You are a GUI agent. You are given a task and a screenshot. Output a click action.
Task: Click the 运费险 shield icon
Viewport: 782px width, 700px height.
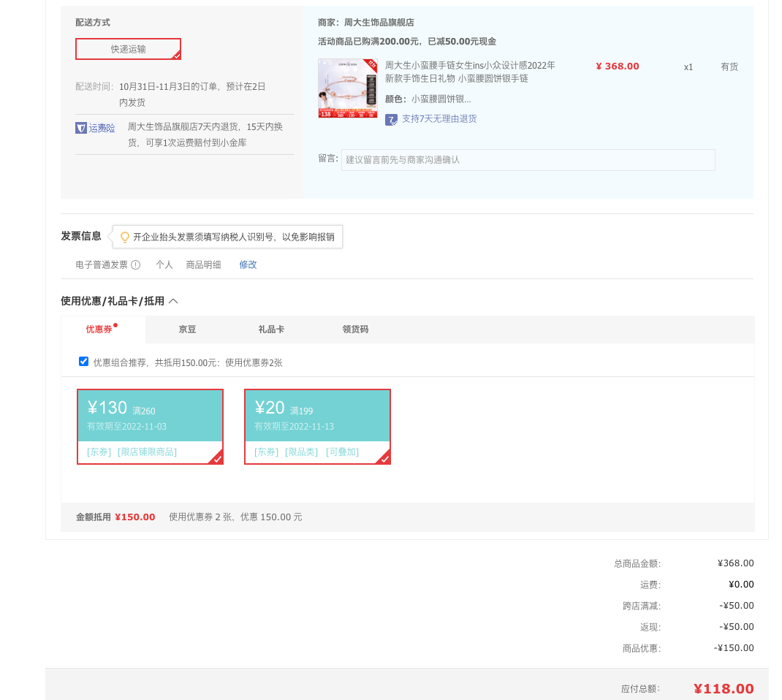pos(81,128)
